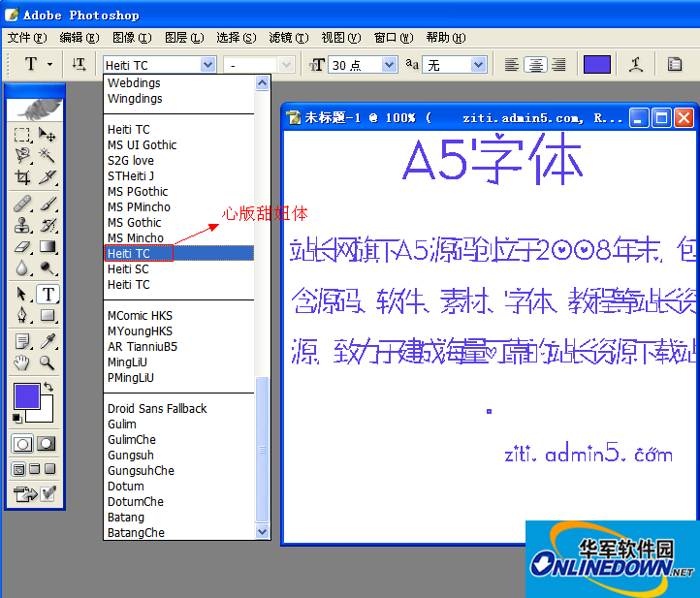Choose Droid Sans Fallback font

click(x=179, y=409)
